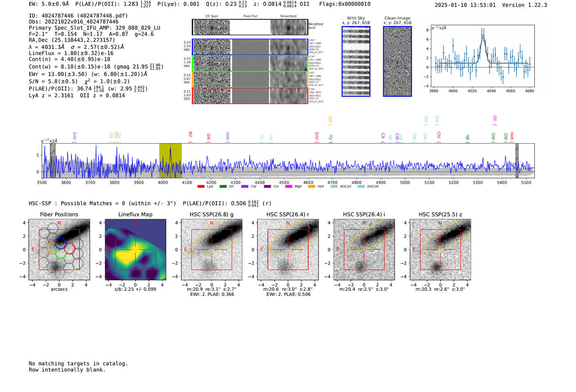Click the CIV purple legend swatch
Image resolution: width=576 pixels, height=392 pixels.
point(245,186)
